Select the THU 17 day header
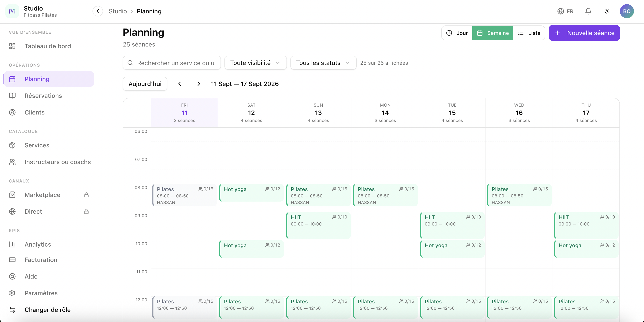 click(586, 113)
